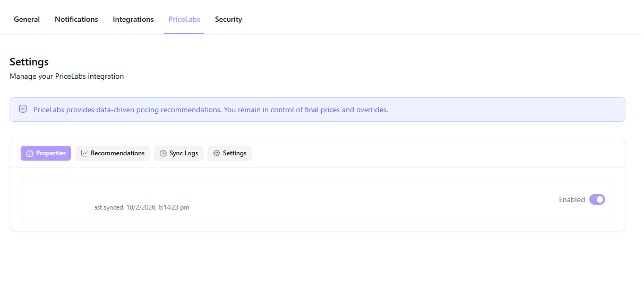
Task: Click the 'Settings' page heading
Action: [29, 62]
